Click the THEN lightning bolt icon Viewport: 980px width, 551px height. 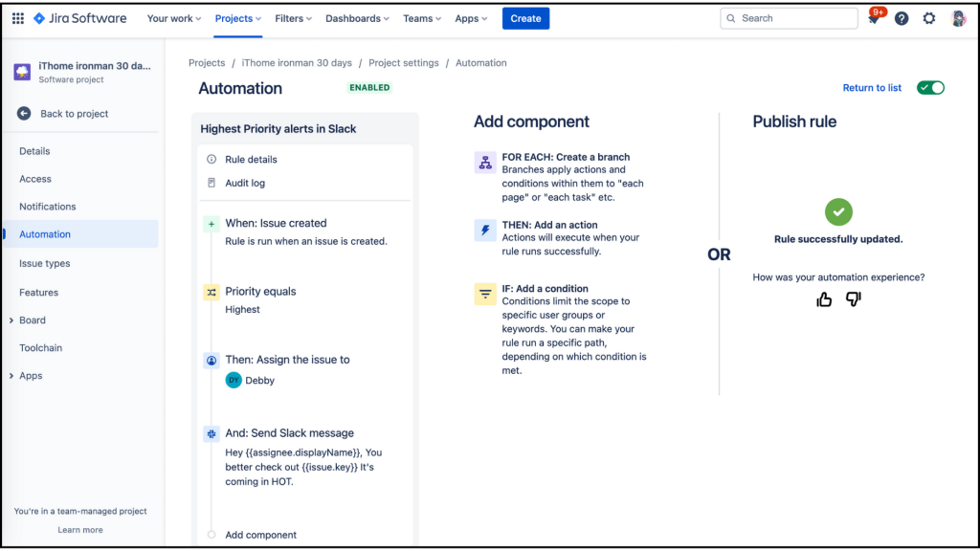[x=485, y=230]
